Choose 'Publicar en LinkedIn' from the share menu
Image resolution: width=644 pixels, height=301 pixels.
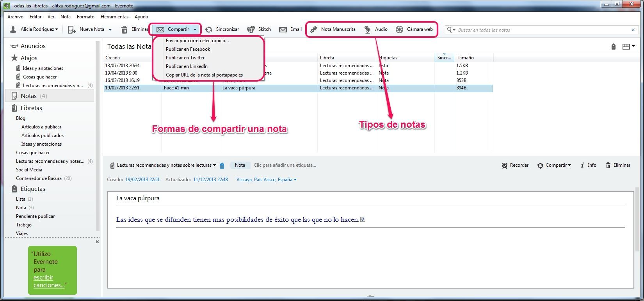tap(208, 66)
